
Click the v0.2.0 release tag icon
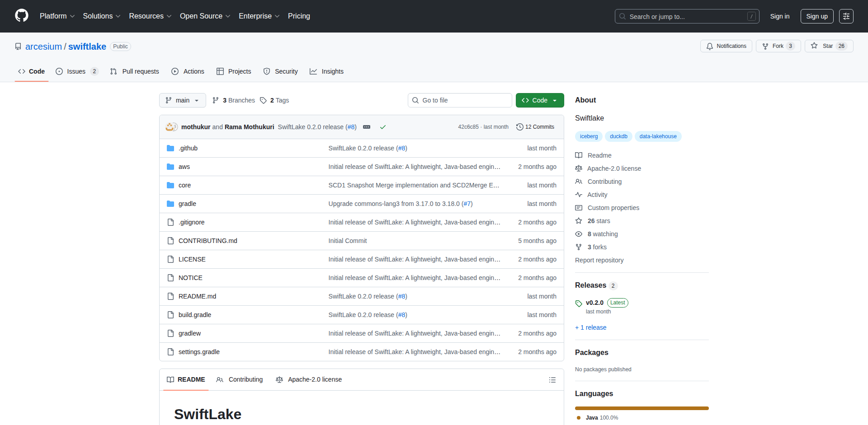[579, 303]
